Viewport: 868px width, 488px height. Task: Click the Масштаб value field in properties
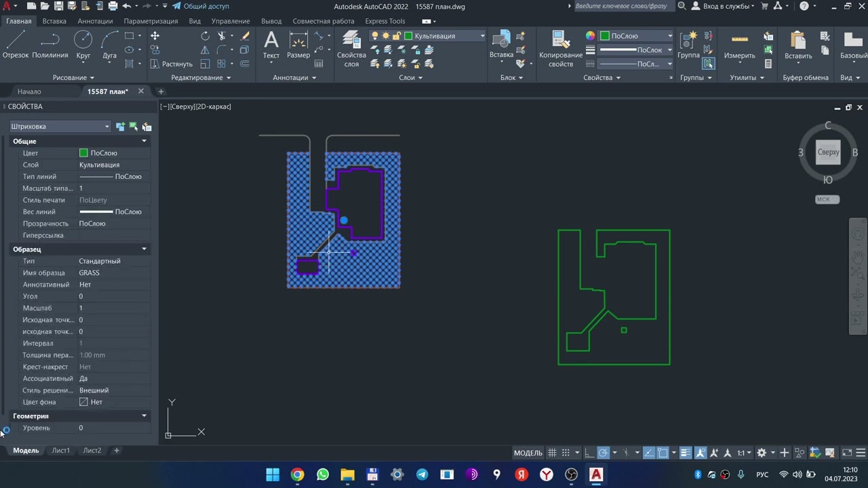tap(113, 308)
